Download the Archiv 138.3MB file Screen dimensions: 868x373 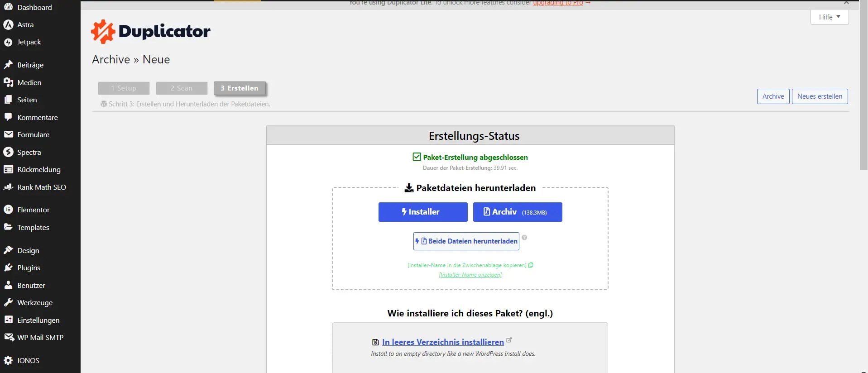(518, 212)
